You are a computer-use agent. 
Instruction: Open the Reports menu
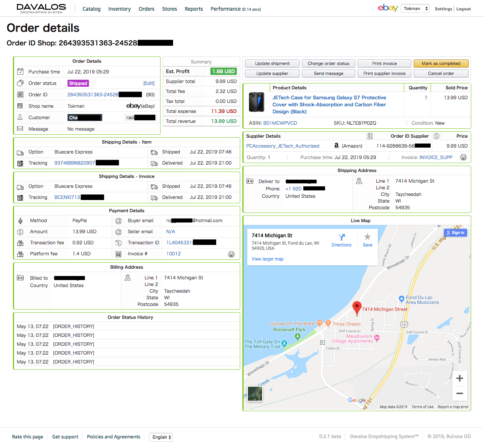coord(194,9)
